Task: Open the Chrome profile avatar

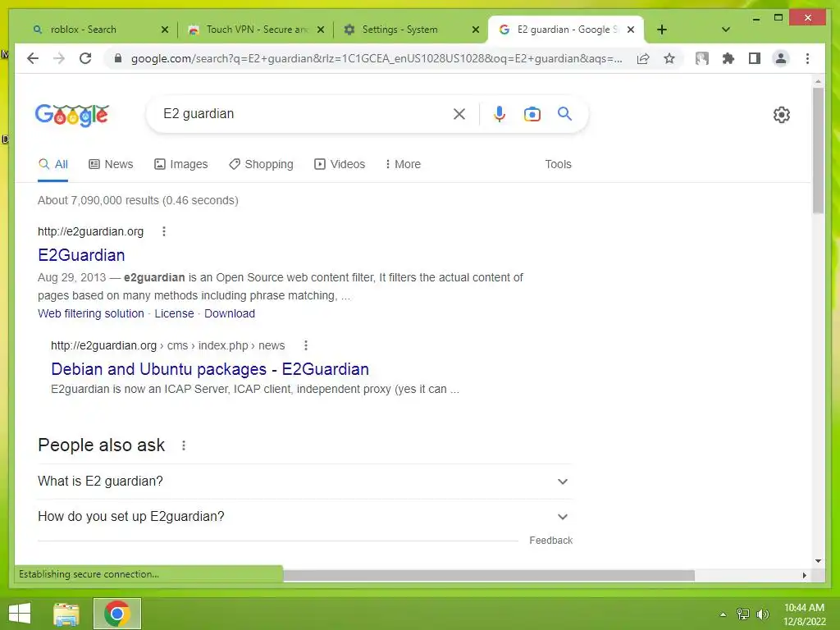Action: click(781, 58)
